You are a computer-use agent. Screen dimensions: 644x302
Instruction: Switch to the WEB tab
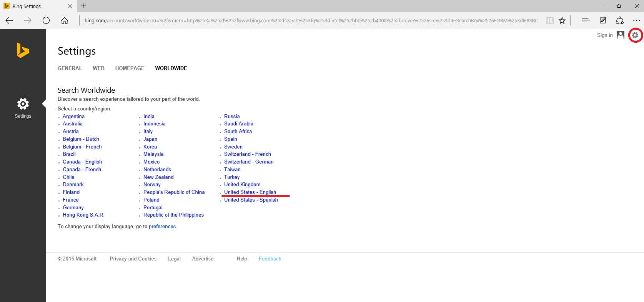click(98, 68)
